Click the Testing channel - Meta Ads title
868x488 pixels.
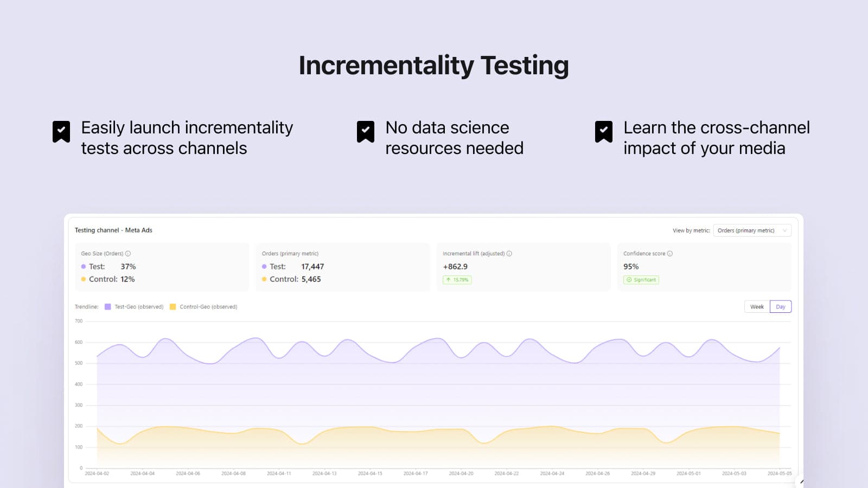click(x=113, y=230)
